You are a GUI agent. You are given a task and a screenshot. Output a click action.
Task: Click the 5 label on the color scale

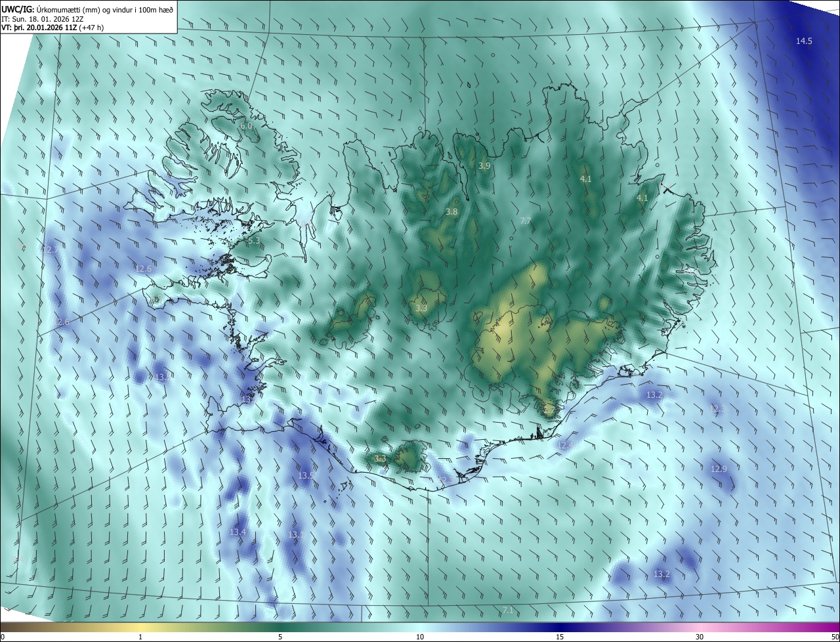coord(280,637)
